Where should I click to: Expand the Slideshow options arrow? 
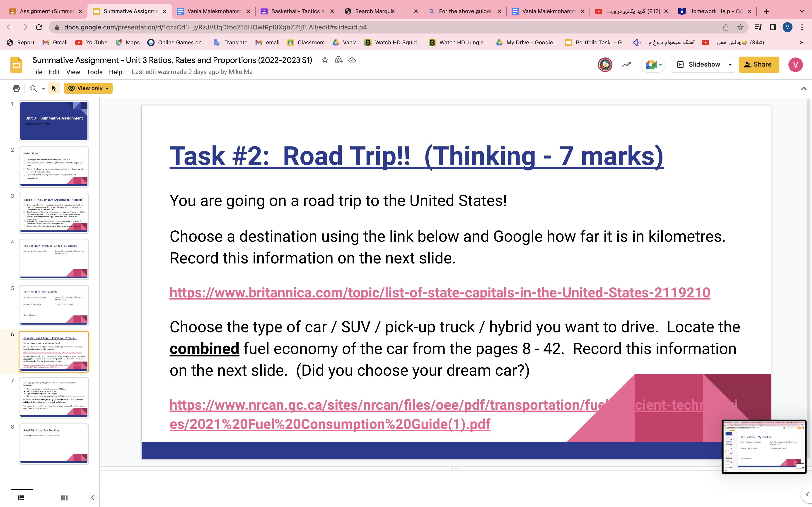(x=730, y=64)
